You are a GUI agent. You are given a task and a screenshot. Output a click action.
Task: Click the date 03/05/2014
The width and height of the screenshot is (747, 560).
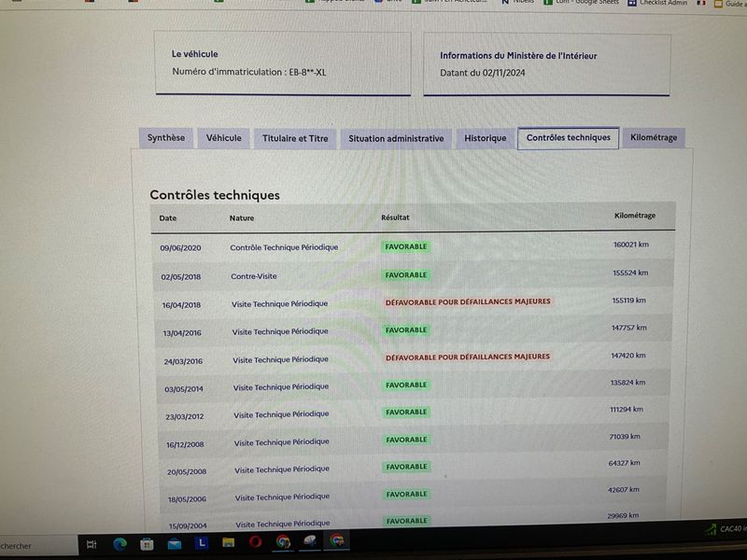click(184, 389)
